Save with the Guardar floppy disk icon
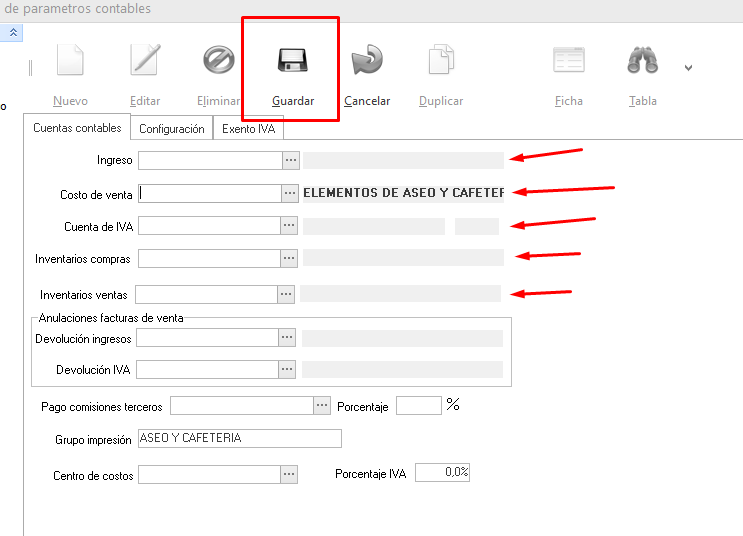743x536 pixels. pyautogui.click(x=293, y=62)
